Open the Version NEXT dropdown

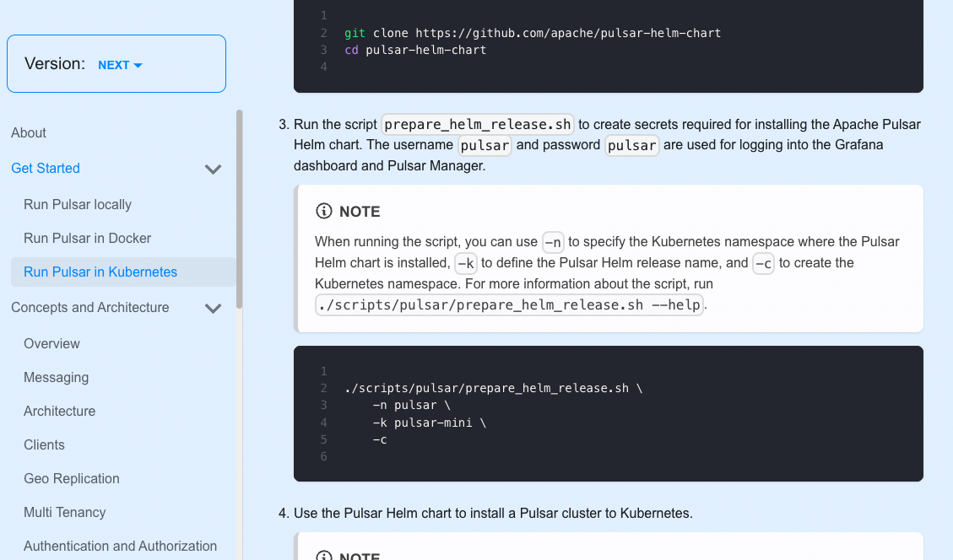click(121, 65)
